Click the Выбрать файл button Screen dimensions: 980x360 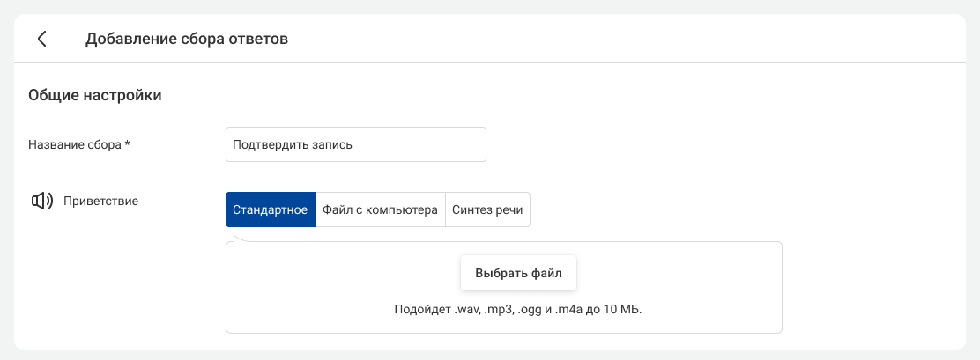click(x=518, y=273)
